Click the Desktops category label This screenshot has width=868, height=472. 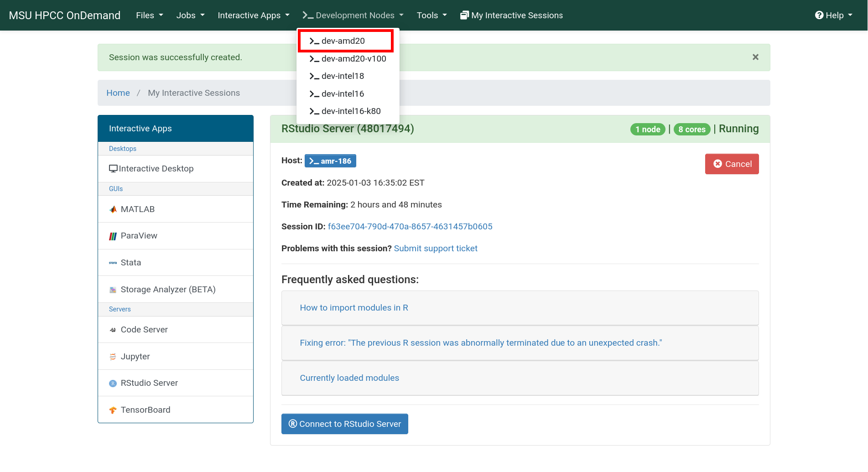click(123, 149)
